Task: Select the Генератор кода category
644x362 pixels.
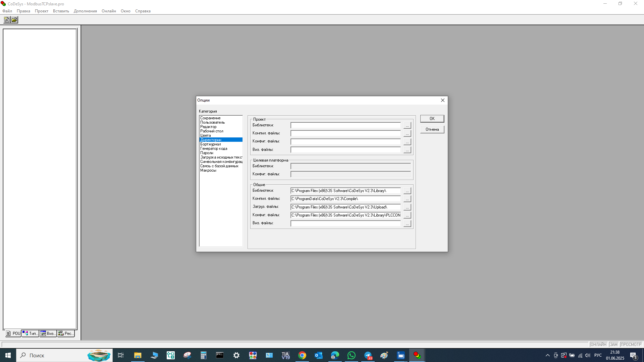Action: coord(214,148)
